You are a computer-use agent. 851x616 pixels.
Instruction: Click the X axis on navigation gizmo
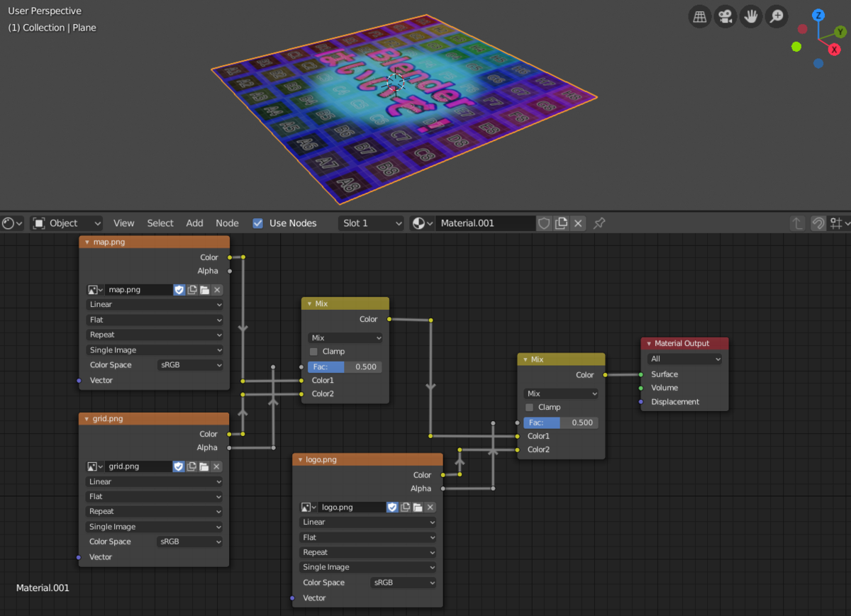tap(835, 49)
